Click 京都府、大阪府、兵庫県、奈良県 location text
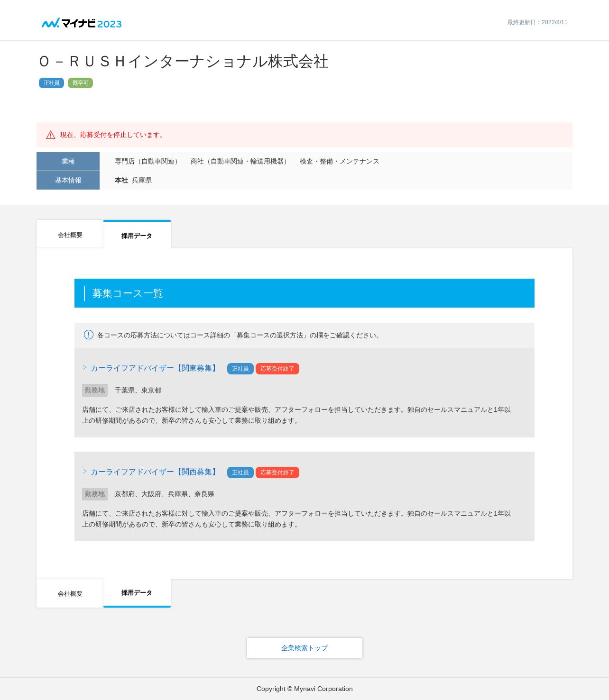Viewport: 609px width, 700px height. pyautogui.click(x=165, y=494)
